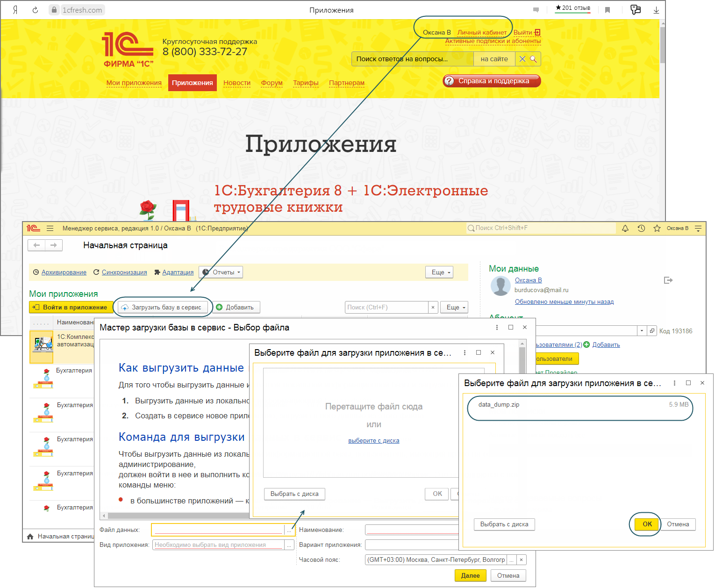Click "Загрузить базу в сервис" button

(x=163, y=307)
